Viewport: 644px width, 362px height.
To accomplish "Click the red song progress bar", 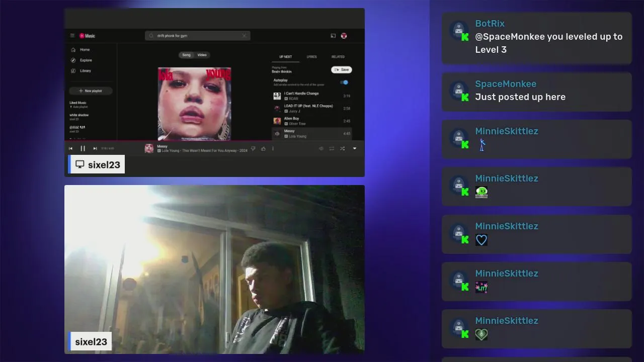I will pyautogui.click(x=168, y=141).
